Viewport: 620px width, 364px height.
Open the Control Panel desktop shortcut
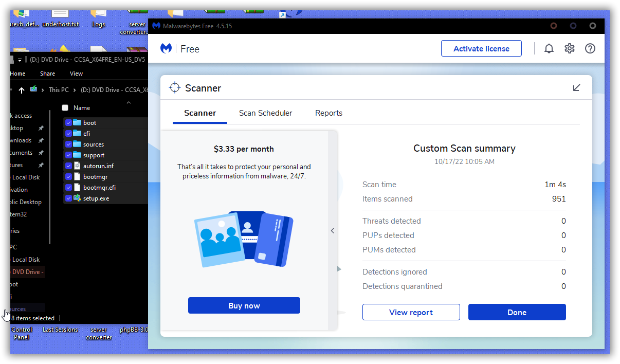click(x=22, y=333)
